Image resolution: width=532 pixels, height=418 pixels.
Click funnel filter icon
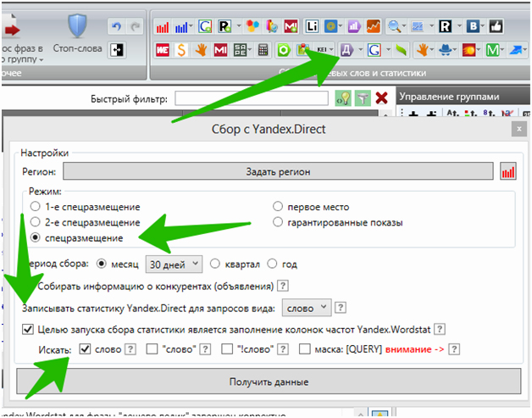(363, 98)
